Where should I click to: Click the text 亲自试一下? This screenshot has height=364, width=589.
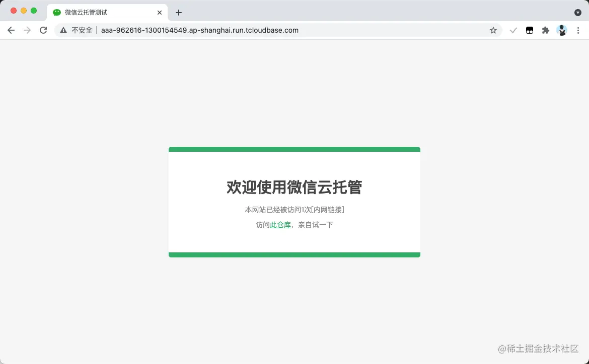tap(316, 225)
